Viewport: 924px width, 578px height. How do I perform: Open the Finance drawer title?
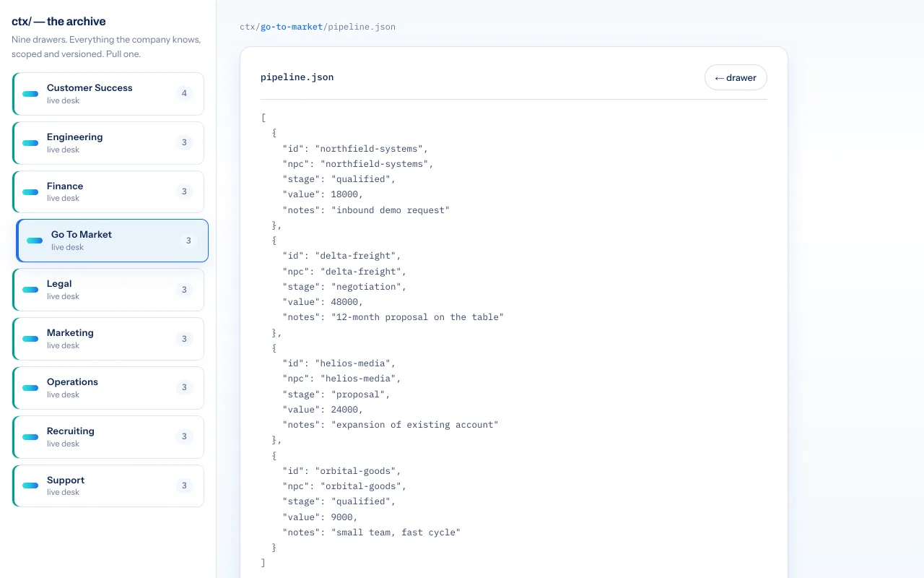click(65, 186)
